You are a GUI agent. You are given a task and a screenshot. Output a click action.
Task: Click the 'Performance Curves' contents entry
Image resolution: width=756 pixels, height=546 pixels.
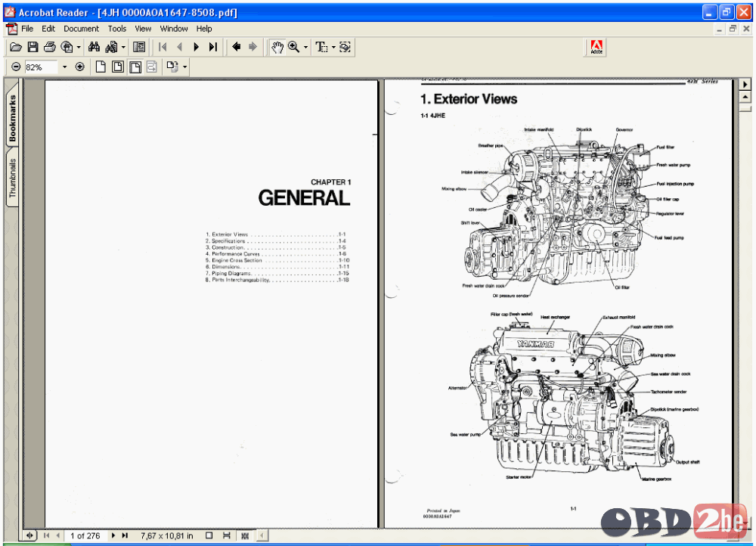click(235, 253)
